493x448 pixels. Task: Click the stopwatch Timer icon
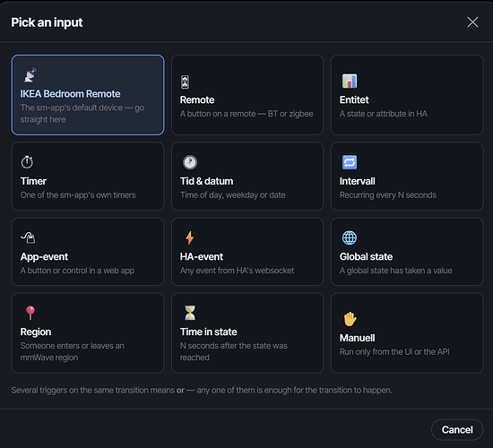click(x=27, y=162)
